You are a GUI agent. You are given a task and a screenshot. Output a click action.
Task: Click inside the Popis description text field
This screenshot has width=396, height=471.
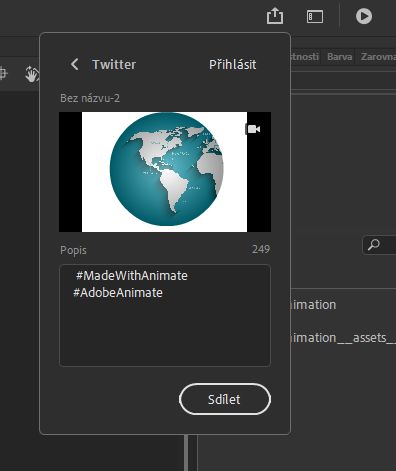coord(165,315)
